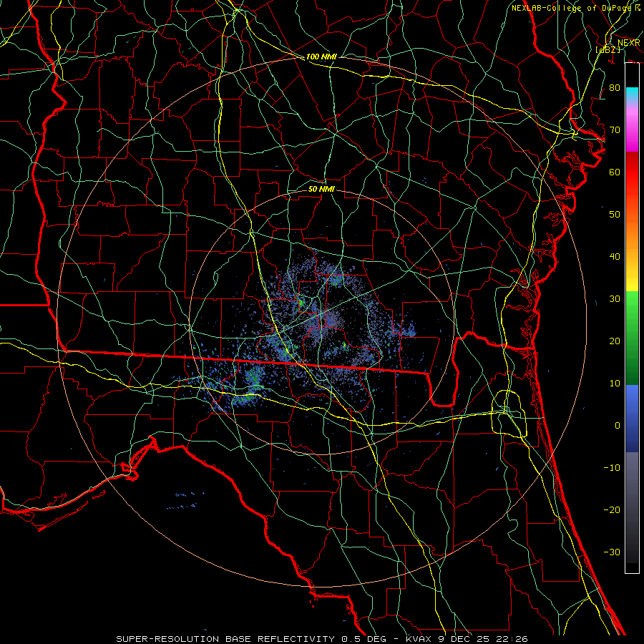Click the 70 dBZ value on the scale
This screenshot has width=644, height=644.
615,130
